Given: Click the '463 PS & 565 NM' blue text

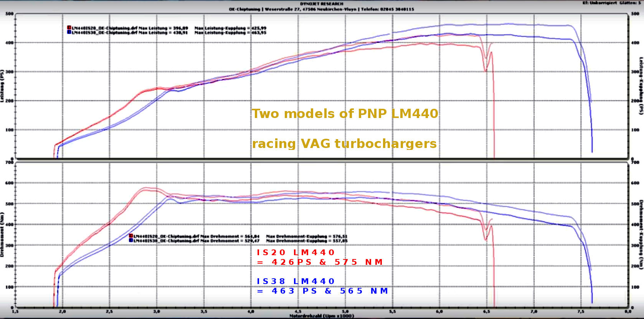Looking at the screenshot, I should click(322, 291).
